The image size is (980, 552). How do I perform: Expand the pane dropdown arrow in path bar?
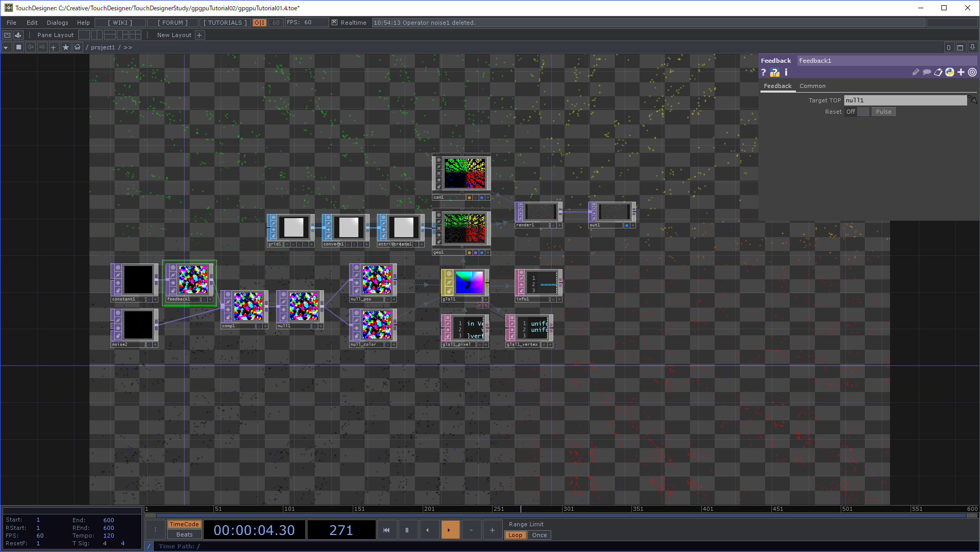[x=6, y=47]
